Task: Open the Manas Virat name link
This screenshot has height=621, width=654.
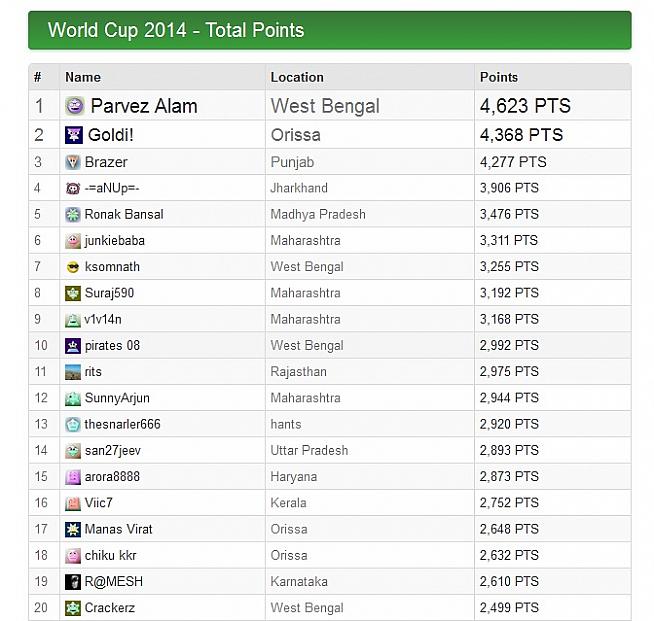Action: point(119,529)
